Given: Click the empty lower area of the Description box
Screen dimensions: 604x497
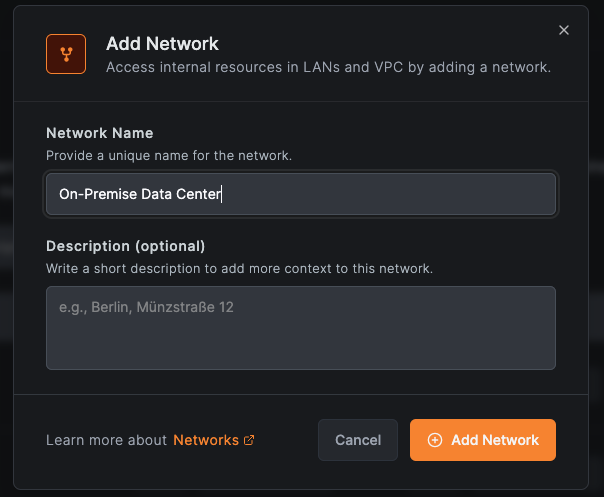Looking at the screenshot, I should pos(300,348).
